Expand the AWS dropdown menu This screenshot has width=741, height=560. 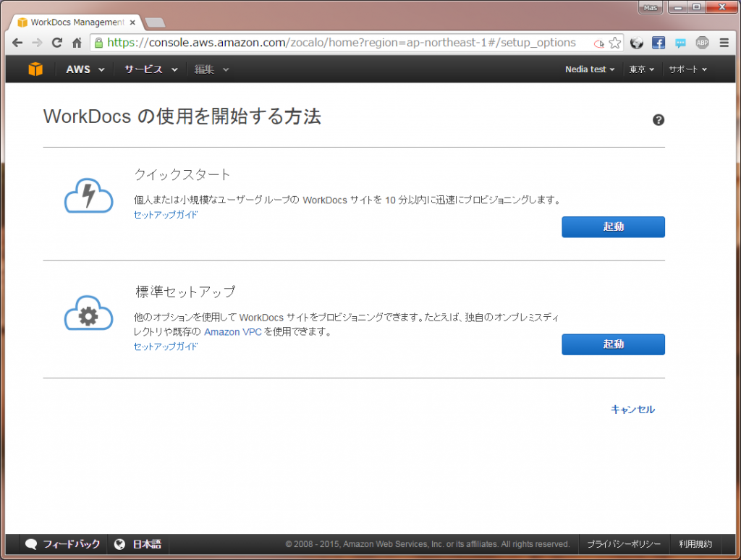coord(85,69)
